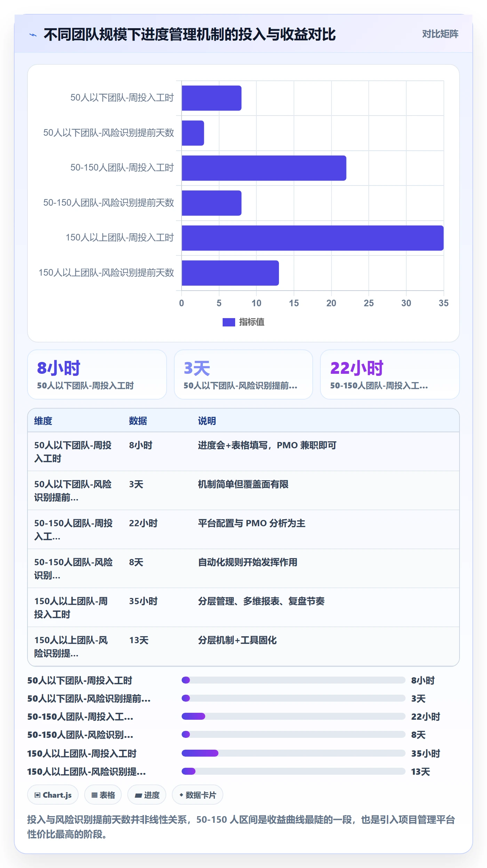
Task: Click the 数据卡片 tag chip
Action: [198, 795]
